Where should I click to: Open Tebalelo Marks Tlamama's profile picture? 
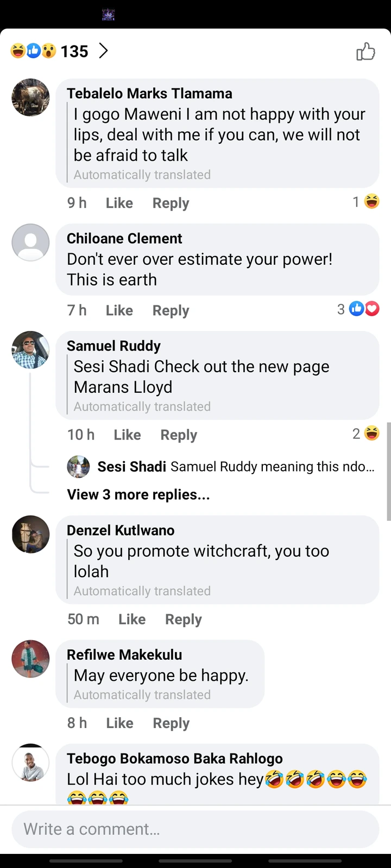point(30,98)
